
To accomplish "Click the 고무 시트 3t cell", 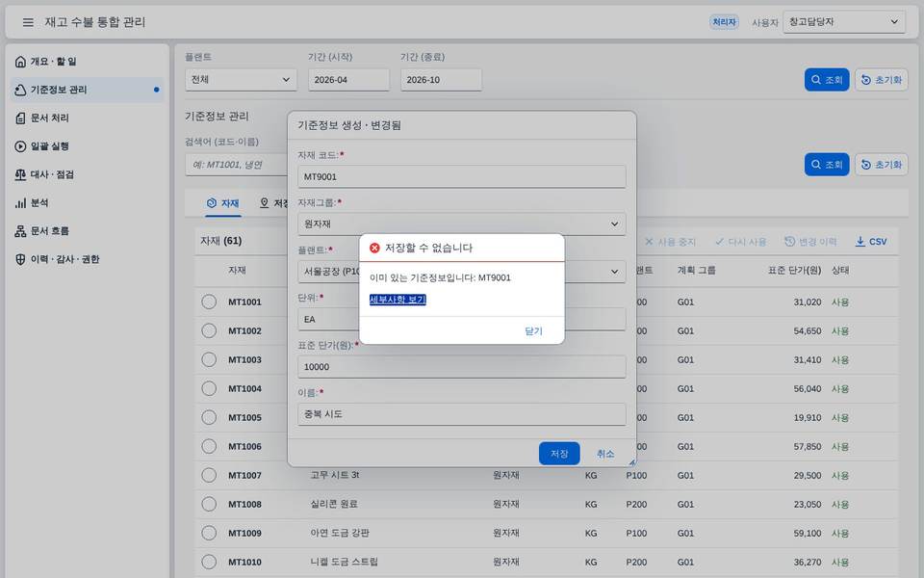I will (x=335, y=475).
